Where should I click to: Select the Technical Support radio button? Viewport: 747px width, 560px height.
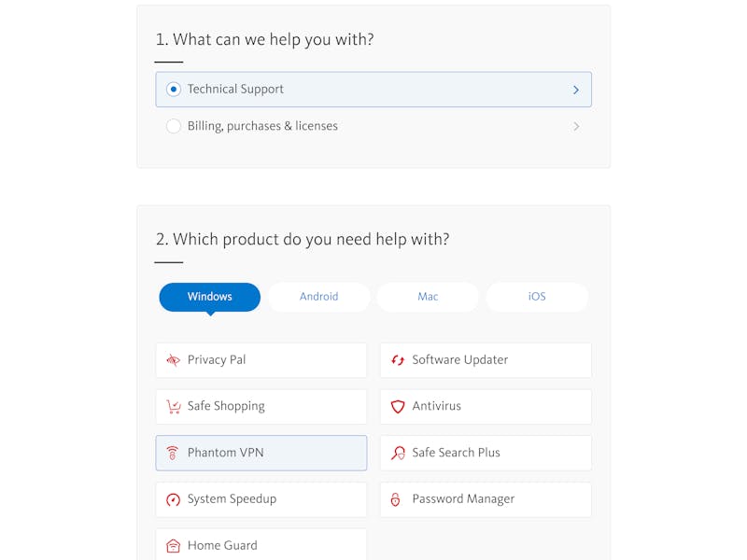174,89
